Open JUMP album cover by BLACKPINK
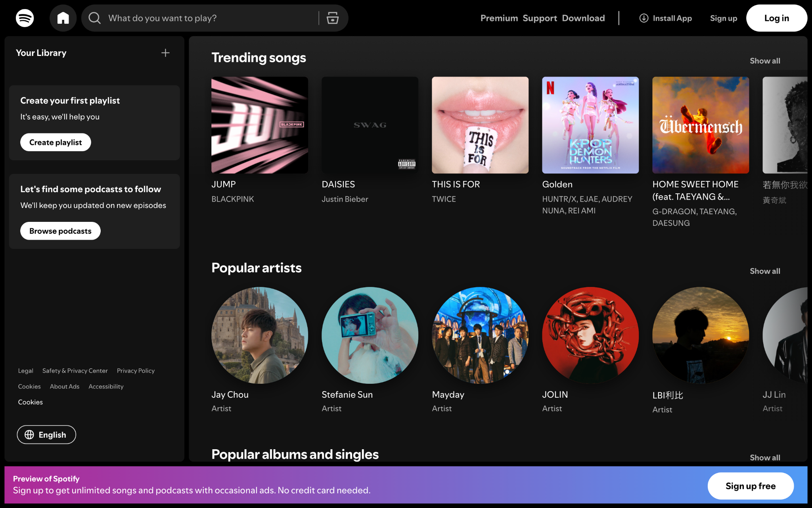The width and height of the screenshot is (812, 508). (x=260, y=125)
